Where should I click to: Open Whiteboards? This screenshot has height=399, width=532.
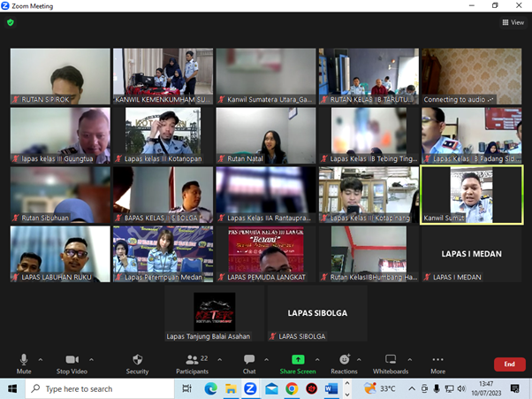point(391,360)
